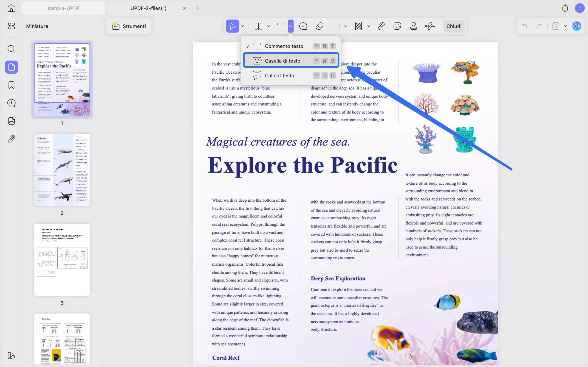Click the search magnifier in sidebar

(x=11, y=49)
